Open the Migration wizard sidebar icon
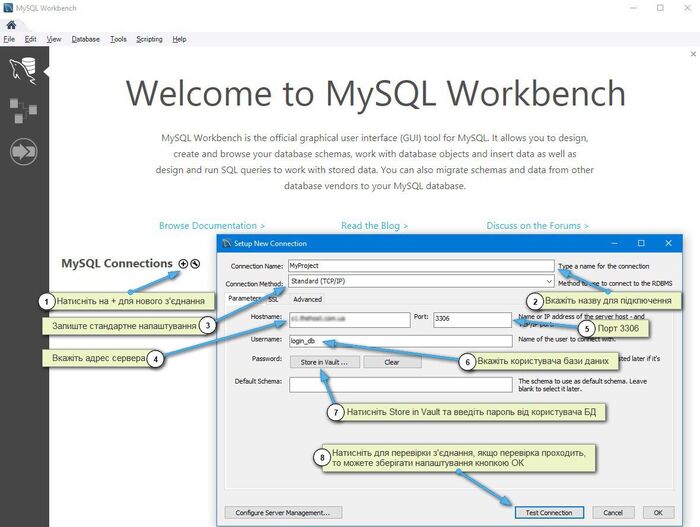 coord(23,152)
